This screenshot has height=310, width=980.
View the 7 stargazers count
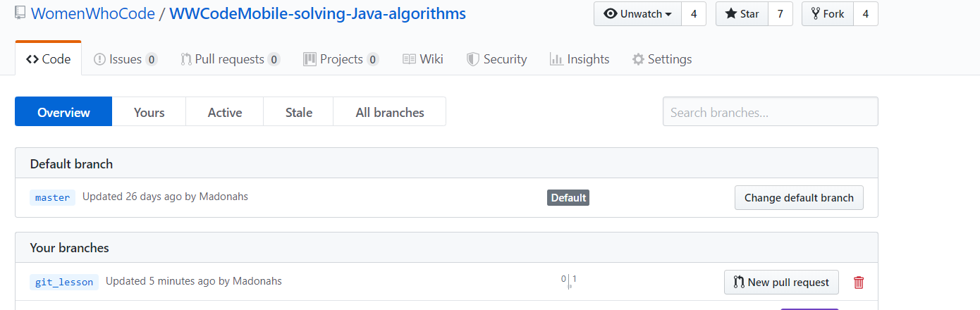pos(780,13)
